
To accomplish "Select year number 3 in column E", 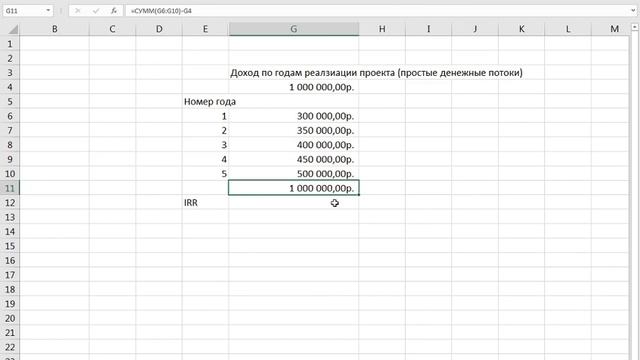I will pos(205,145).
